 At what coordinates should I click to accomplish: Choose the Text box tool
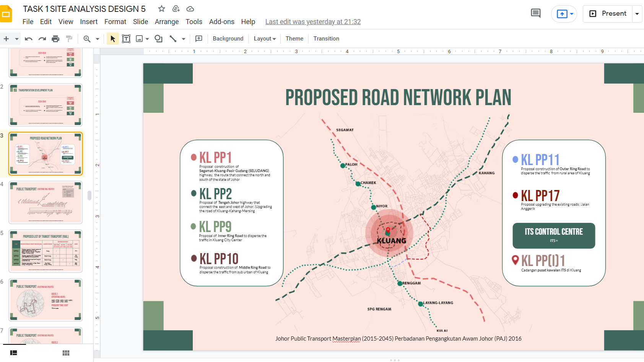coord(126,39)
